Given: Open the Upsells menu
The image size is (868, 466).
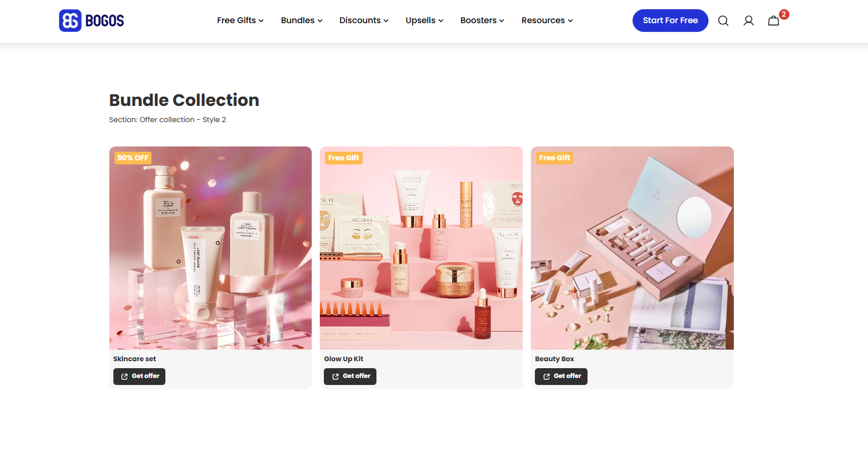Looking at the screenshot, I should click(x=424, y=20).
